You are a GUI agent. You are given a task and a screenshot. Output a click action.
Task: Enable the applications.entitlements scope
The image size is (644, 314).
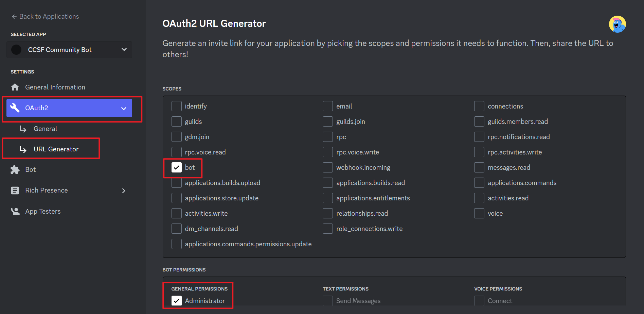328,198
